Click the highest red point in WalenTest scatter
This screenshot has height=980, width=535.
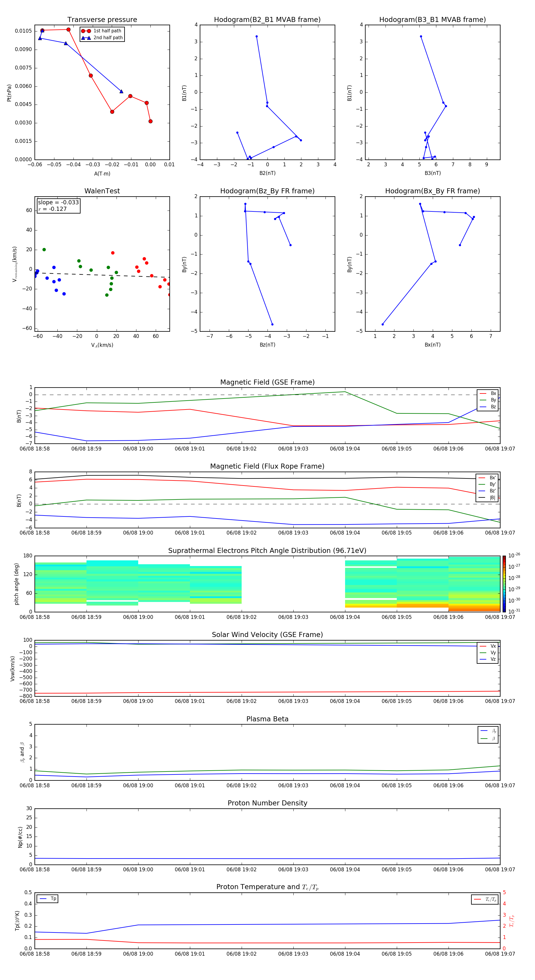tap(113, 253)
